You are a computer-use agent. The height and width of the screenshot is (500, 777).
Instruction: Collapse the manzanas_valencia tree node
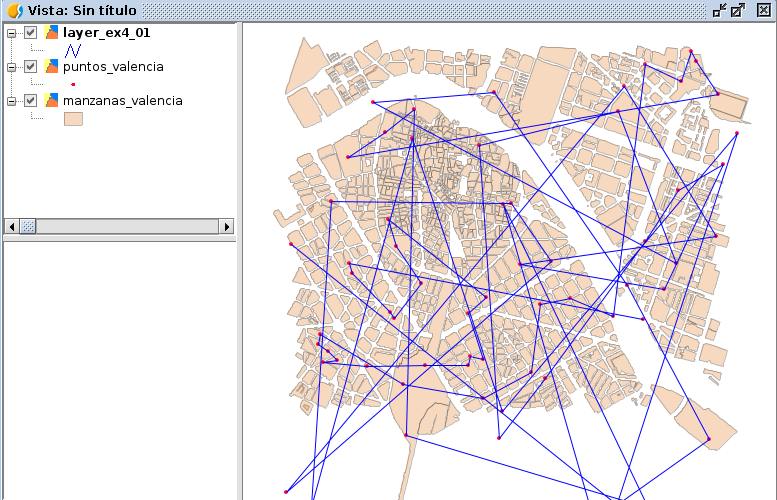11,100
